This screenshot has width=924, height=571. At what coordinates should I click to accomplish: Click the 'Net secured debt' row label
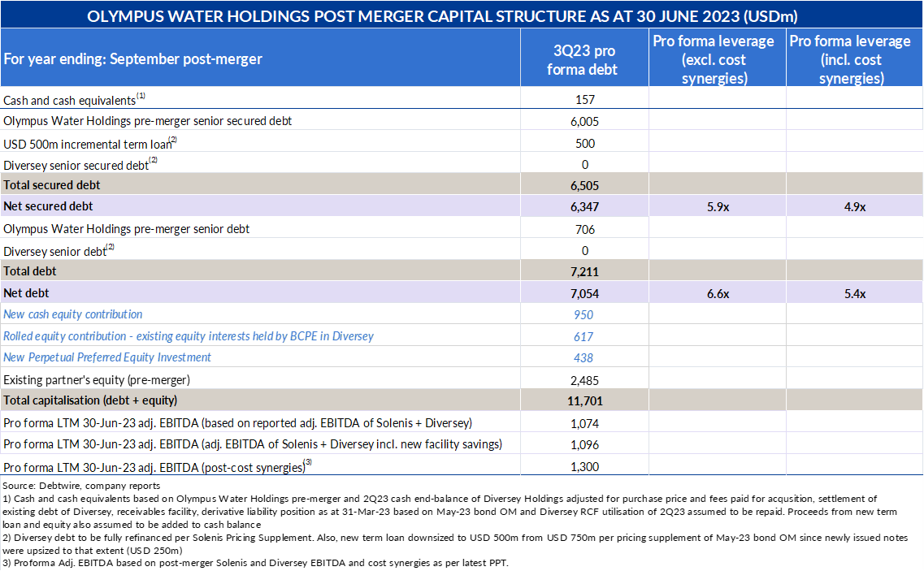(48, 206)
